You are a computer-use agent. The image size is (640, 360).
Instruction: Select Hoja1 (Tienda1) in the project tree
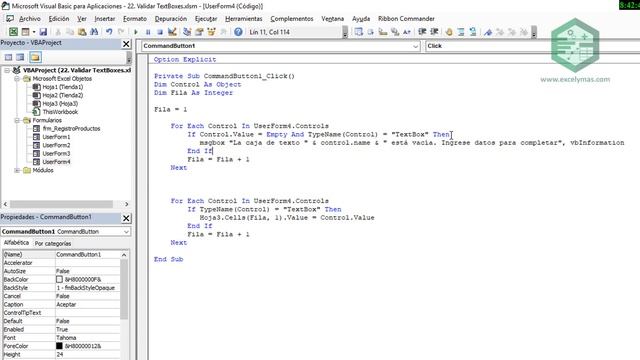62,87
